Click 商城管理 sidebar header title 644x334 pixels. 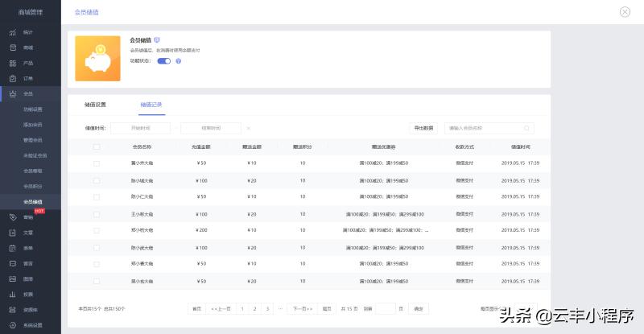coord(31,12)
